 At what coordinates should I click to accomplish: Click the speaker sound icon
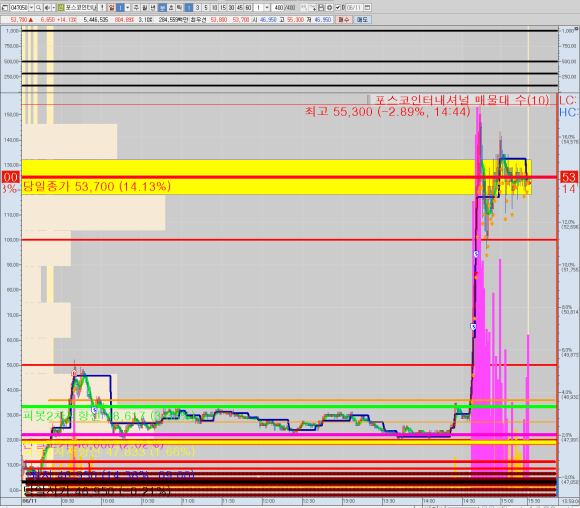pyautogui.click(x=47, y=7)
